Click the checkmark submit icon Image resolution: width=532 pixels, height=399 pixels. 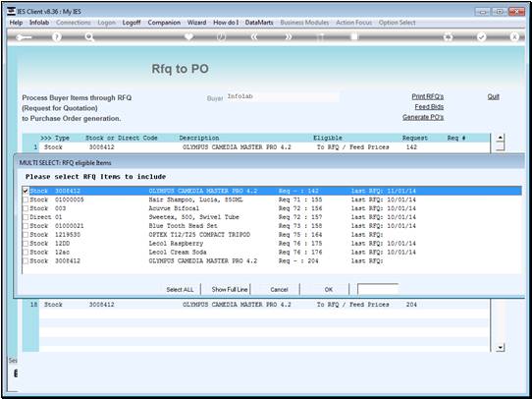click(x=481, y=37)
